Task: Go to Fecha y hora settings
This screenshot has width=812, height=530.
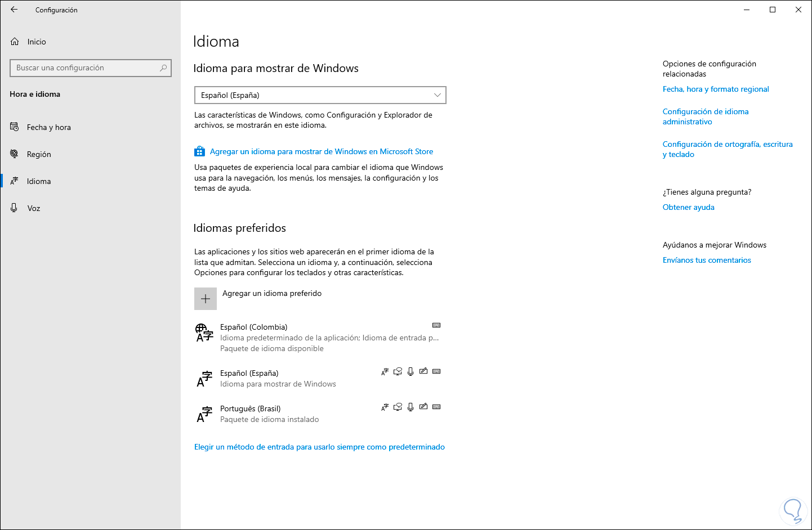Action: [x=49, y=127]
